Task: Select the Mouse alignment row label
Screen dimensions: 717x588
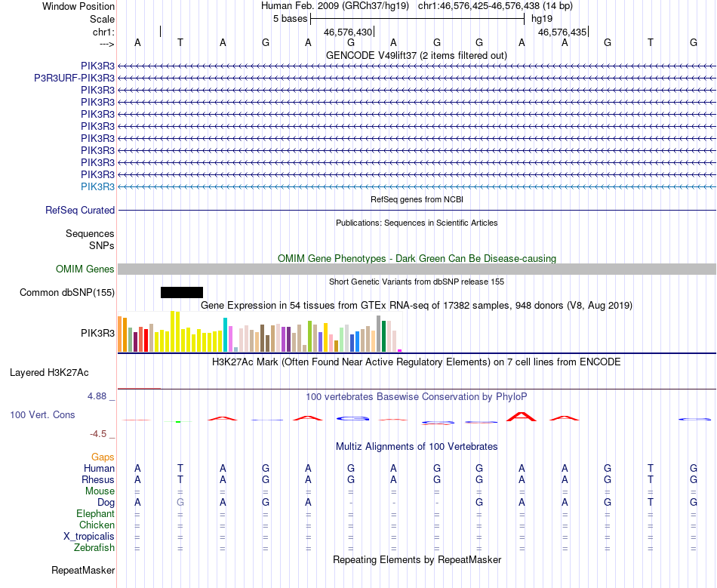Action: pyautogui.click(x=100, y=491)
